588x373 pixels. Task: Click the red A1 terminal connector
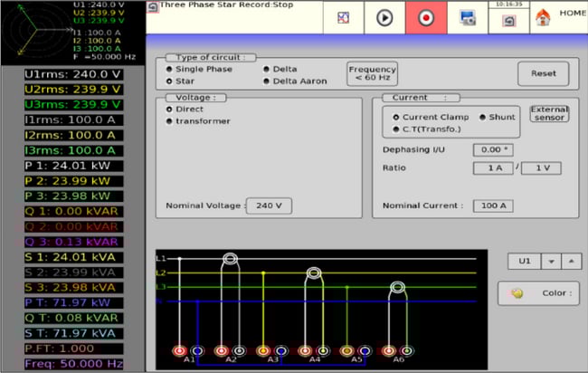[179, 351]
